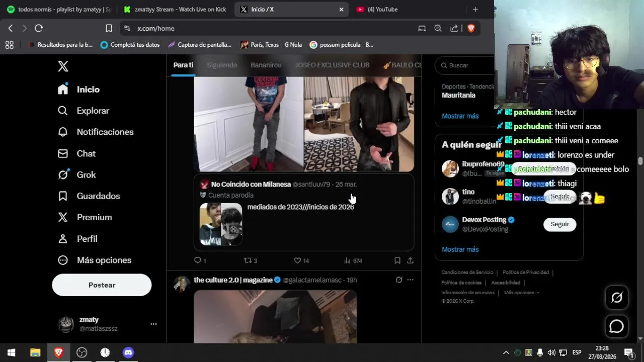
Task: Open Brave Shields icon
Action: click(471, 28)
